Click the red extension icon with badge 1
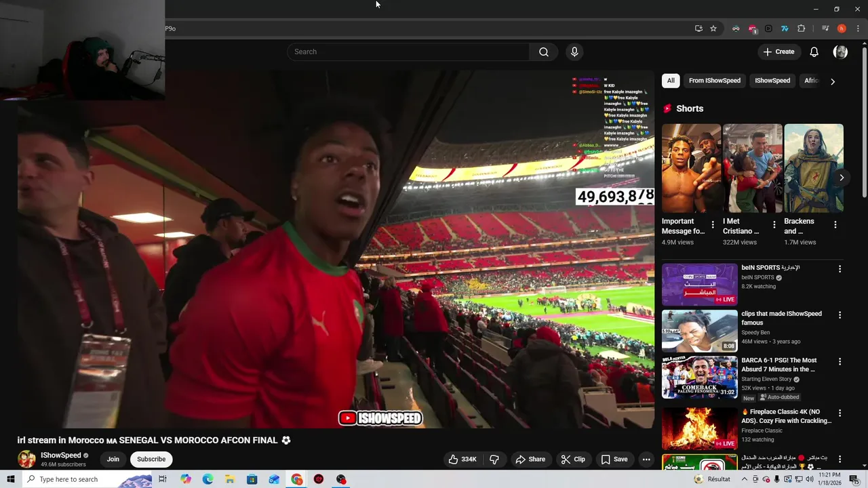This screenshot has width=868, height=488. (x=752, y=28)
